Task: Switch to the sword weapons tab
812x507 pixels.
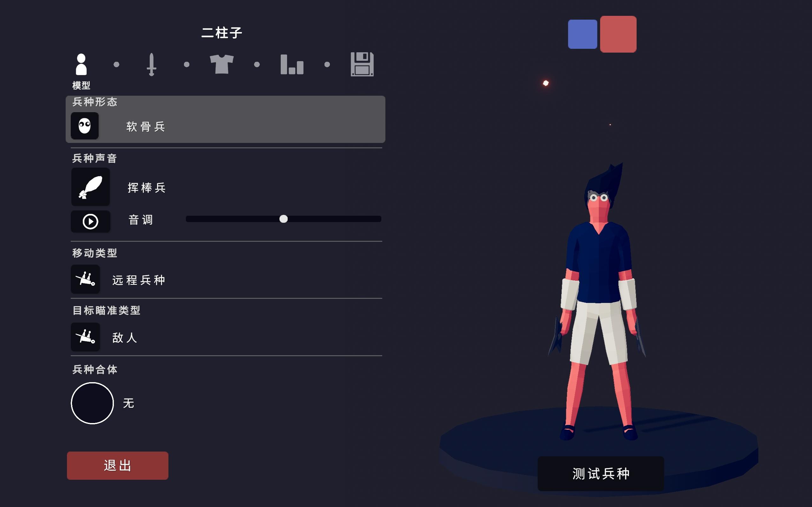Action: [x=151, y=64]
